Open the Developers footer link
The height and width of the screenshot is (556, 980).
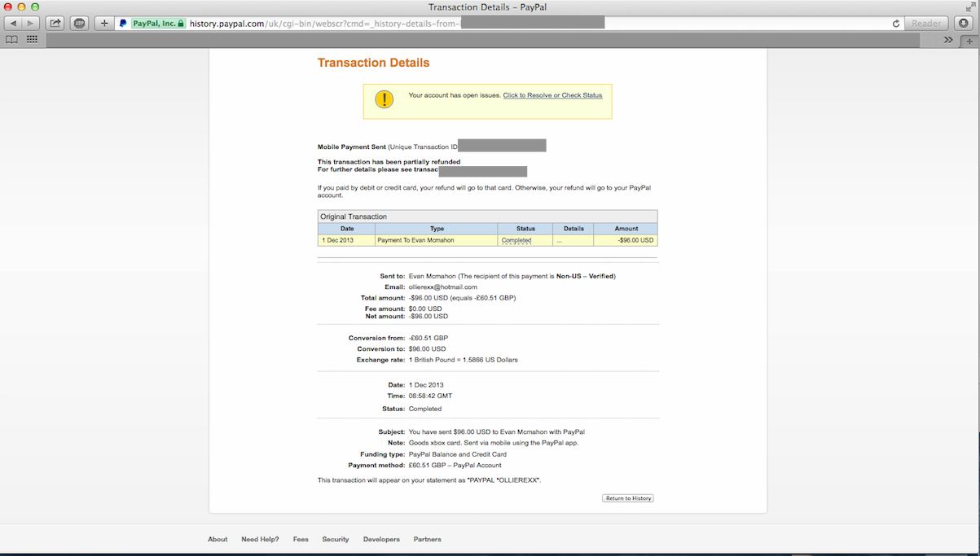point(381,539)
